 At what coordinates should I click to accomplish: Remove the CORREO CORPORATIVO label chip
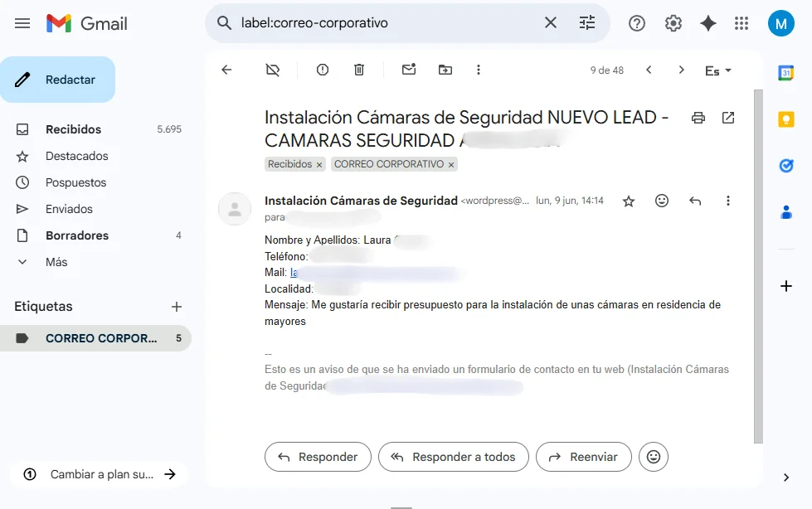[x=451, y=165]
